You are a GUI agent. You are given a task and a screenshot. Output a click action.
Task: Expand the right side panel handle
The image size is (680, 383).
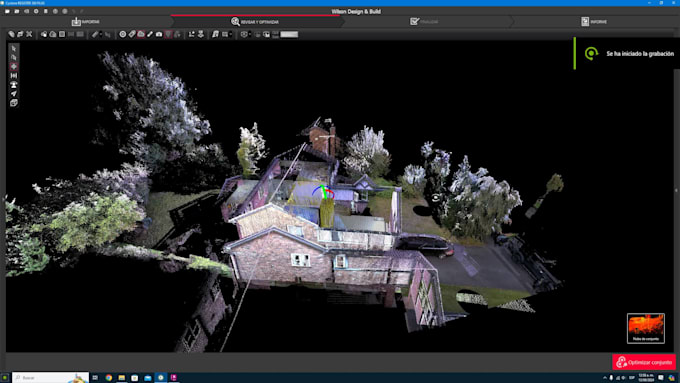[x=676, y=190]
